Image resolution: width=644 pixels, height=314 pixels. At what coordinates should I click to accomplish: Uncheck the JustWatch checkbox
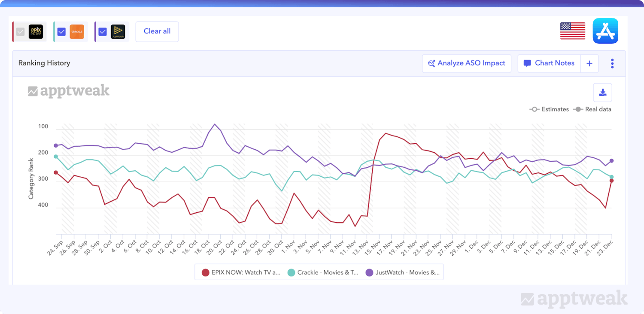click(x=103, y=32)
